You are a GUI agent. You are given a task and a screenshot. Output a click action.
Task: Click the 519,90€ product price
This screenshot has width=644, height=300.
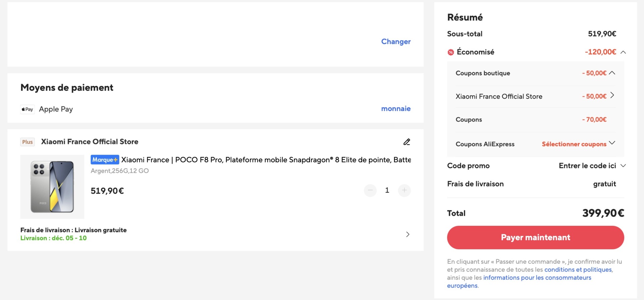[x=107, y=191]
